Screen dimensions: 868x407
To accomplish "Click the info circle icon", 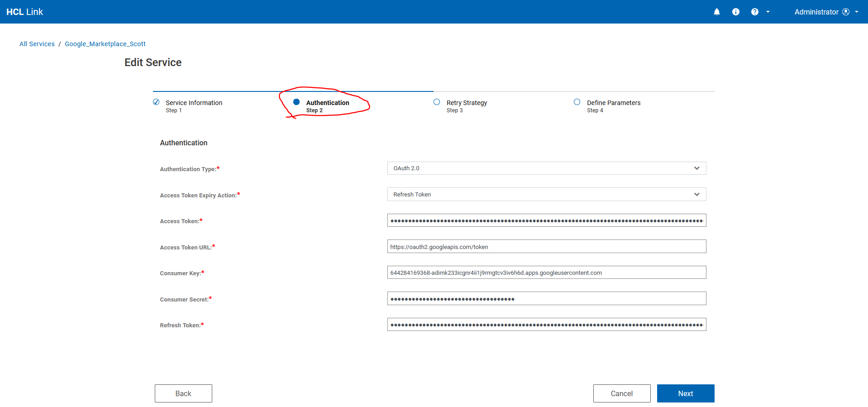I will point(736,12).
